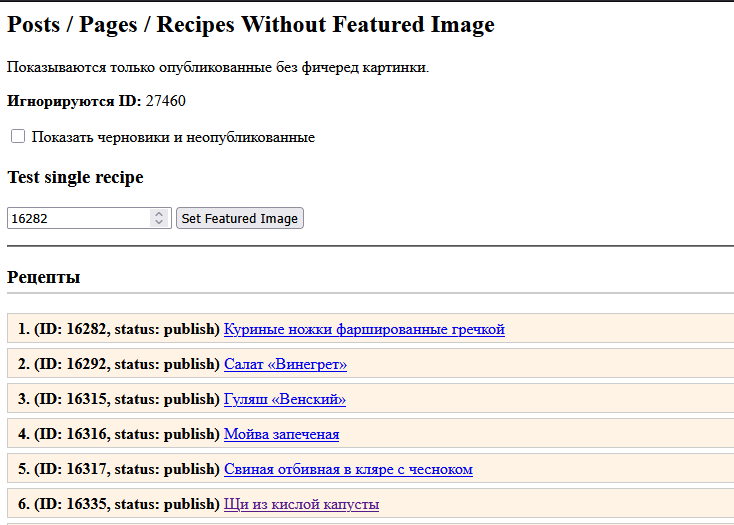Click the Показать черновики и неопубликованные label text

click(x=173, y=137)
